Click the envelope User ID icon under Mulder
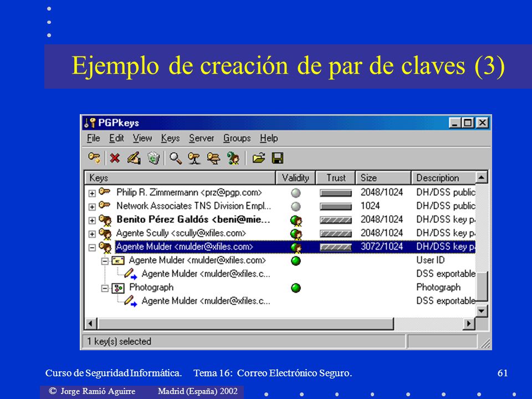This screenshot has width=532, height=399. pos(118,260)
